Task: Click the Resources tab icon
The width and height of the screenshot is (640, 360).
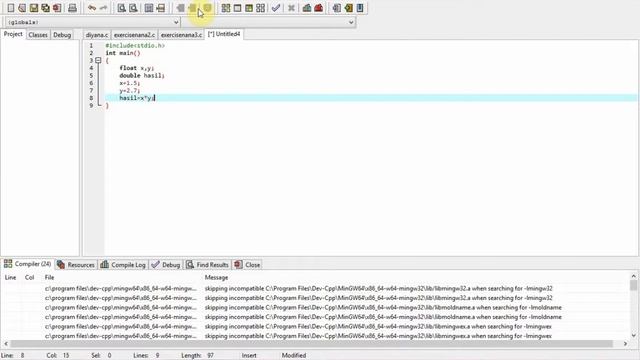Action: coord(61,264)
